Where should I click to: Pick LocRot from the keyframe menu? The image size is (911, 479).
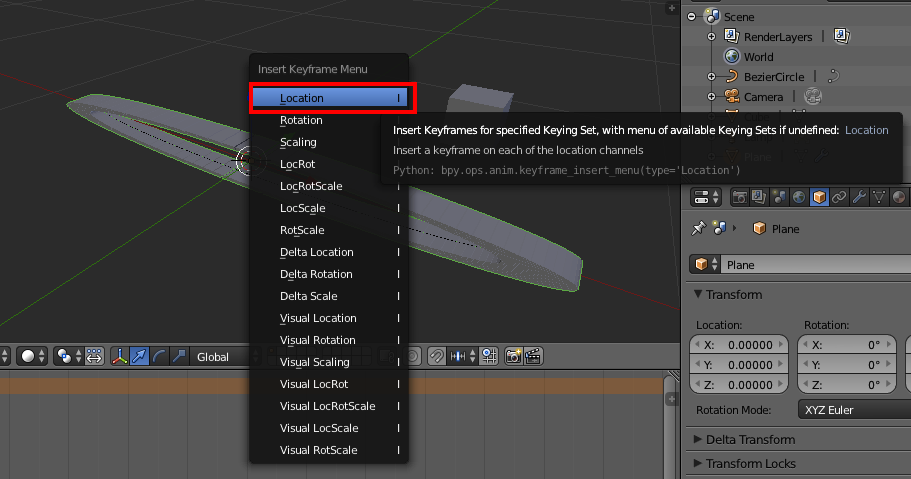329,164
